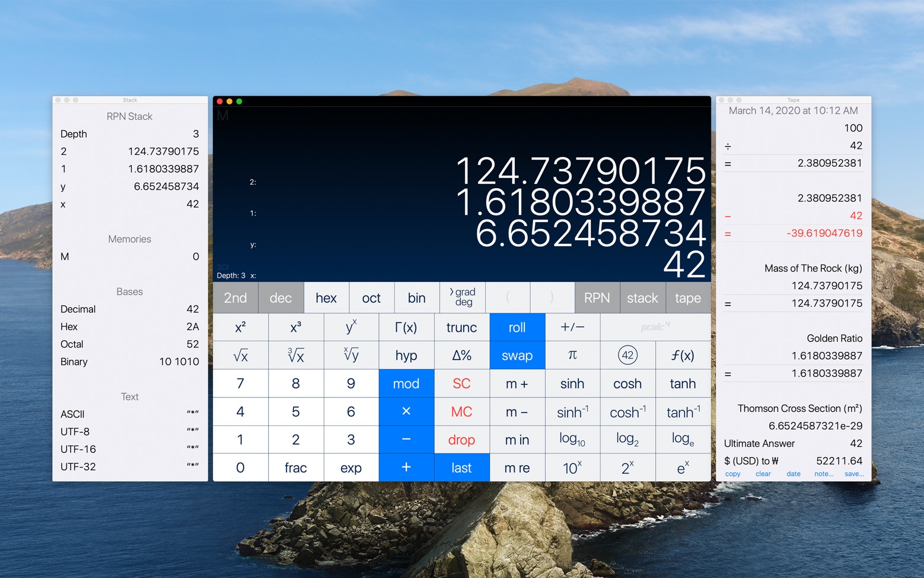The image size is (924, 578).
Task: Click the Hex value 2A in Stack window
Action: (193, 326)
